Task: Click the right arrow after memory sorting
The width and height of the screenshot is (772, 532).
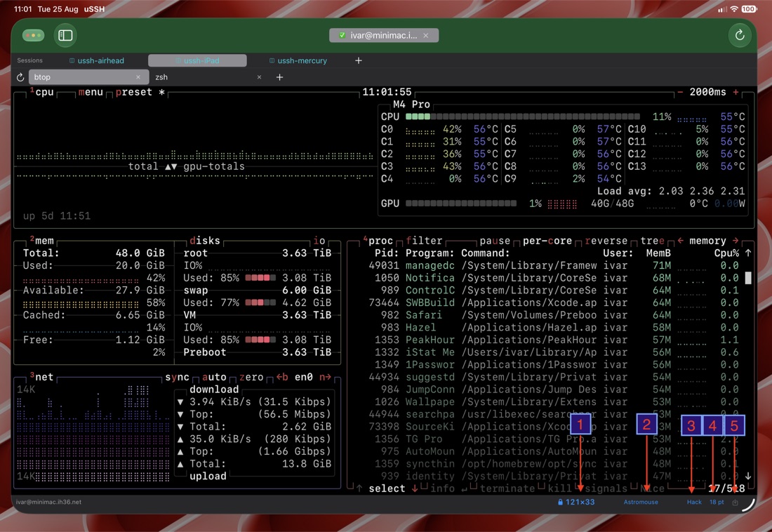Action: pos(736,241)
